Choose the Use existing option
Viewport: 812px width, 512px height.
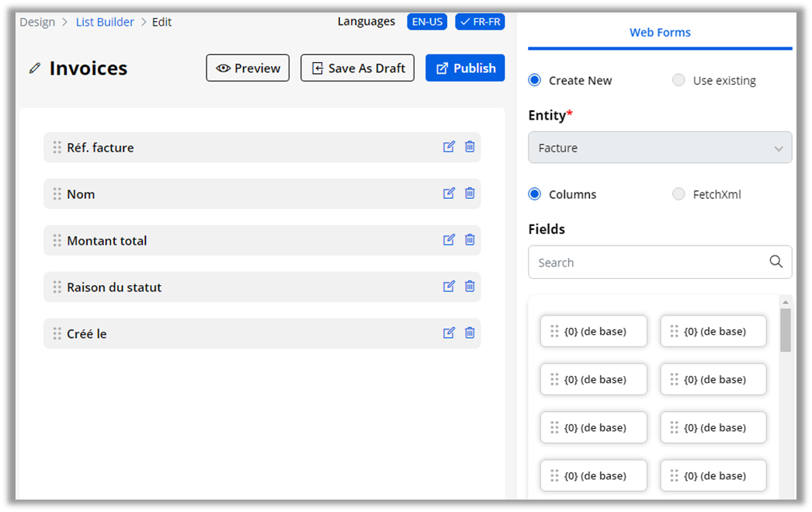(x=678, y=80)
